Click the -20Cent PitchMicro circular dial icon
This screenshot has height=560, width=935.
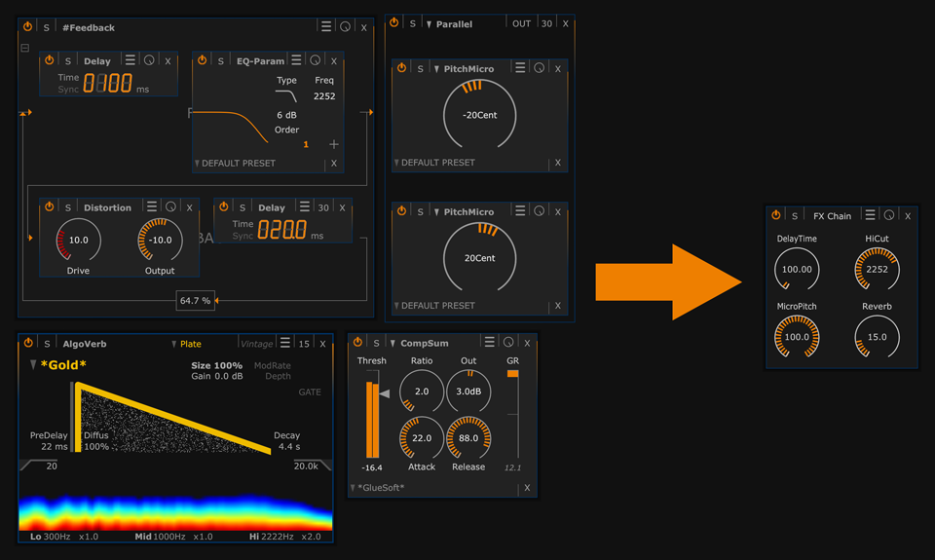point(539,68)
